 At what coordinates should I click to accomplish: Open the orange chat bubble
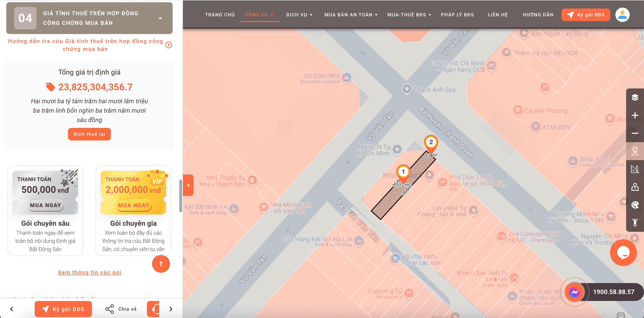click(623, 253)
